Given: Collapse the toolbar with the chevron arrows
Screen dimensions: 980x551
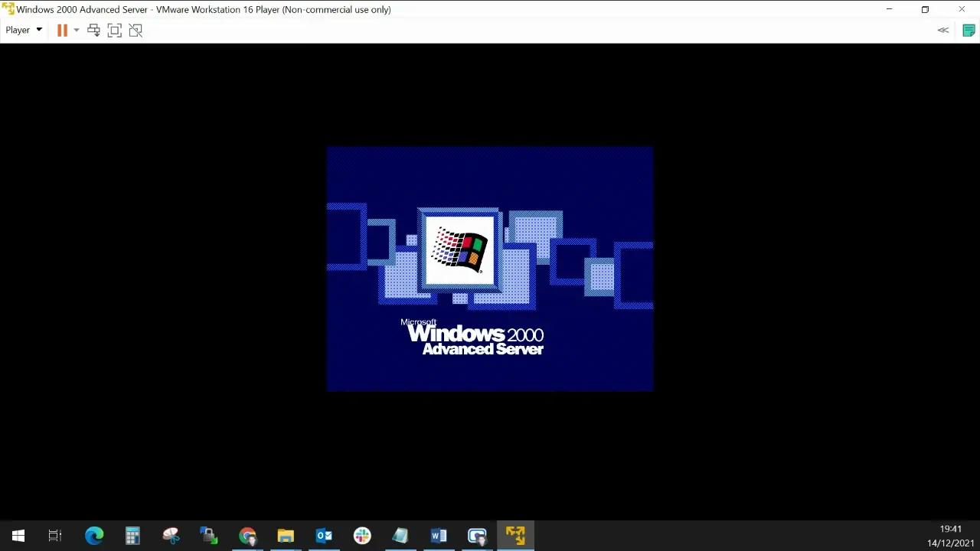Looking at the screenshot, I should pyautogui.click(x=942, y=30).
